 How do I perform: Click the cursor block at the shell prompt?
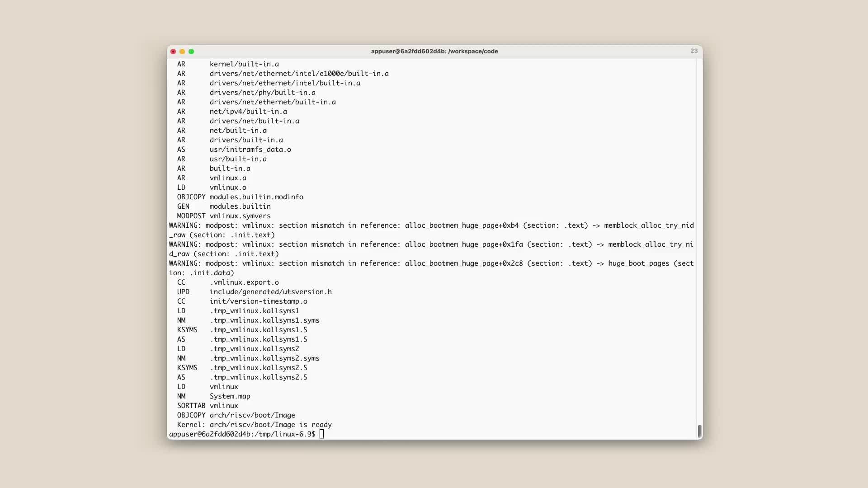(x=321, y=434)
